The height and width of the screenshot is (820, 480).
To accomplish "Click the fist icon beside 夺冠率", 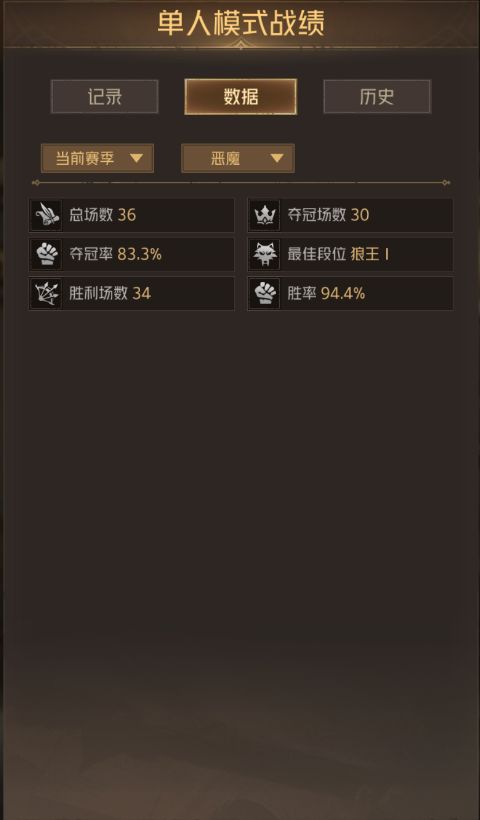I will 46,254.
